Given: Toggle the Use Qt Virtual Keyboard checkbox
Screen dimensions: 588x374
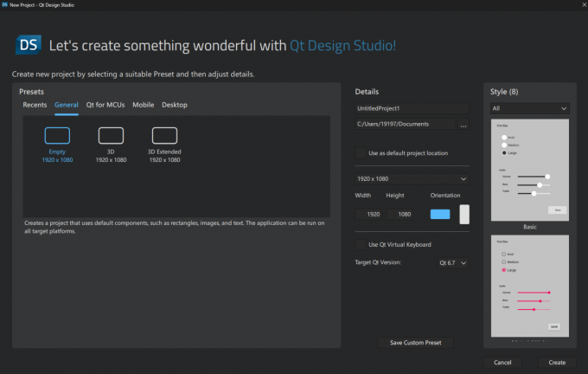Looking at the screenshot, I should (x=361, y=244).
